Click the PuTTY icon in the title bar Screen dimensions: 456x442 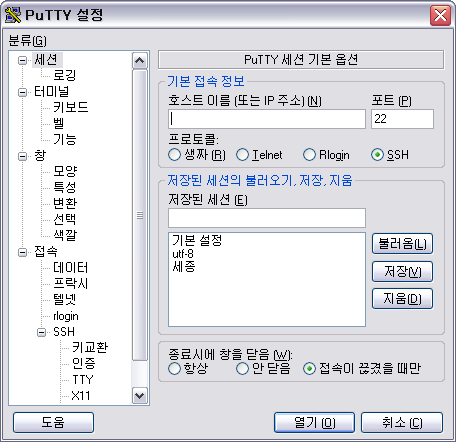coord(13,15)
